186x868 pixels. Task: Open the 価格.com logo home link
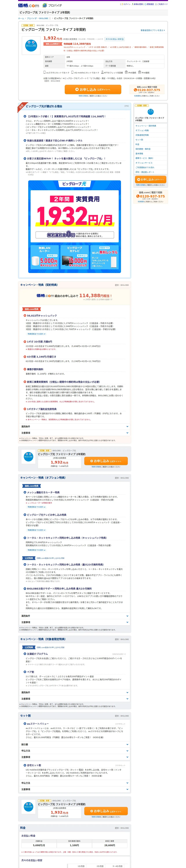coord(28,5)
